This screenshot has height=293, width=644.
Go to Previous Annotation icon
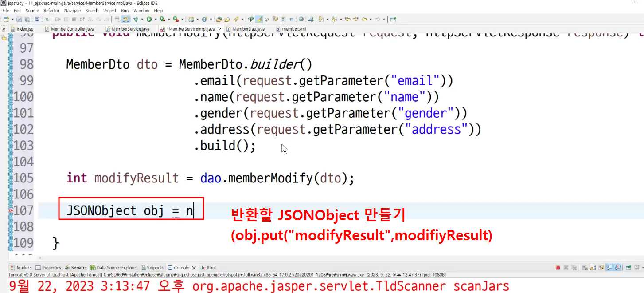click(334, 20)
